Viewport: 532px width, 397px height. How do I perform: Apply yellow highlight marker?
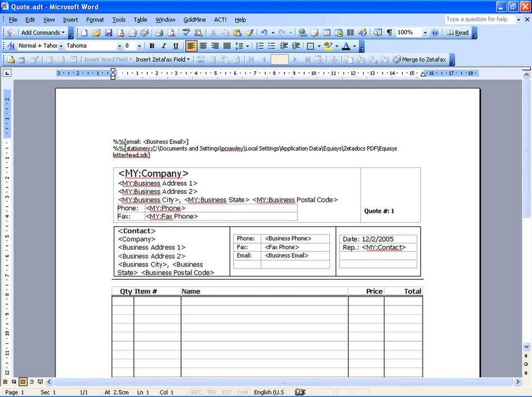pos(328,46)
